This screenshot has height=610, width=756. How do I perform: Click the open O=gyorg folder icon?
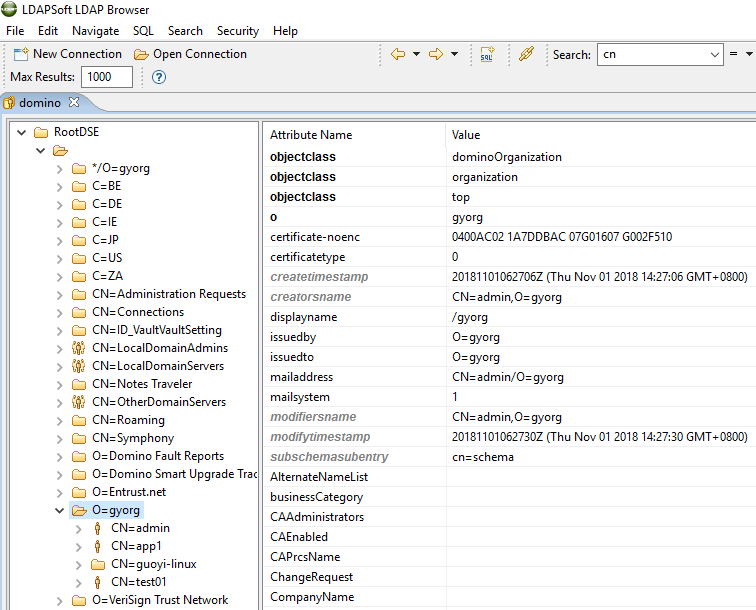(79, 510)
